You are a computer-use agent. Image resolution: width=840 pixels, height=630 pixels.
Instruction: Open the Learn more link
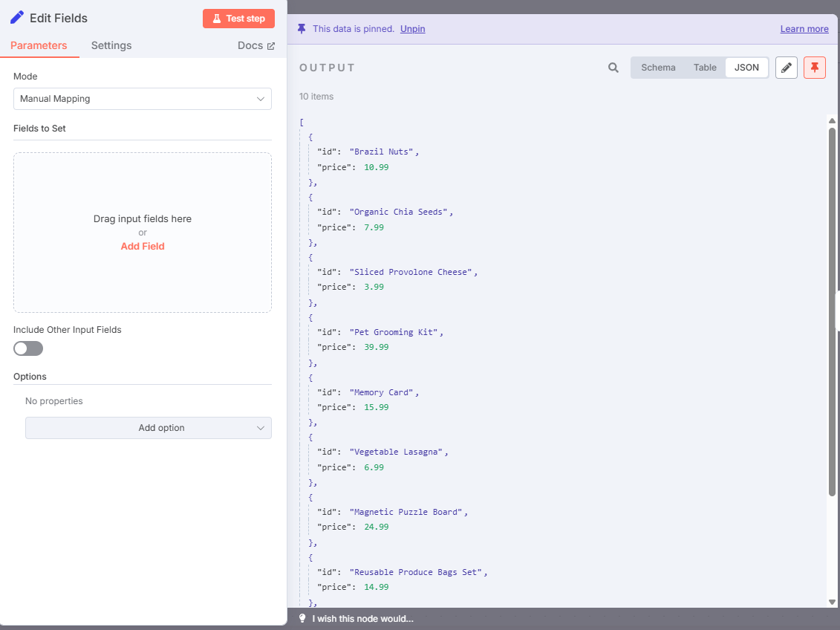tap(804, 29)
